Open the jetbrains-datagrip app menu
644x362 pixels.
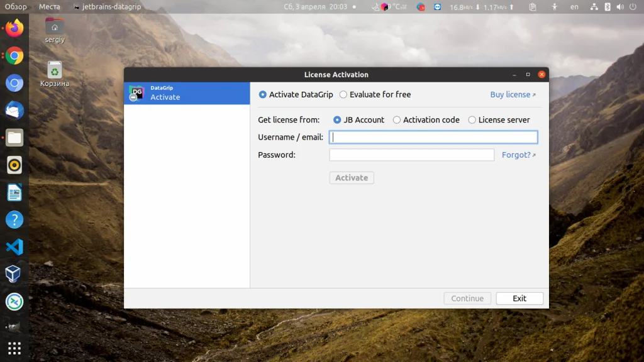[107, 7]
